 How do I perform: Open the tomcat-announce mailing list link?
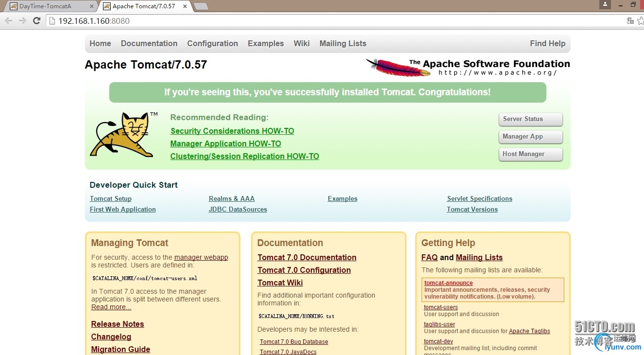click(448, 283)
